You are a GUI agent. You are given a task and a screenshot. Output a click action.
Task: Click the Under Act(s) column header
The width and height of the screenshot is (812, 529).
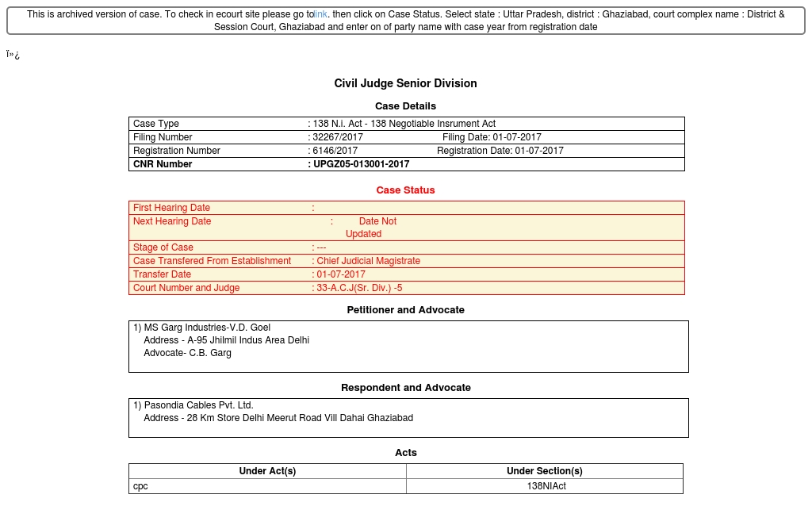point(267,471)
